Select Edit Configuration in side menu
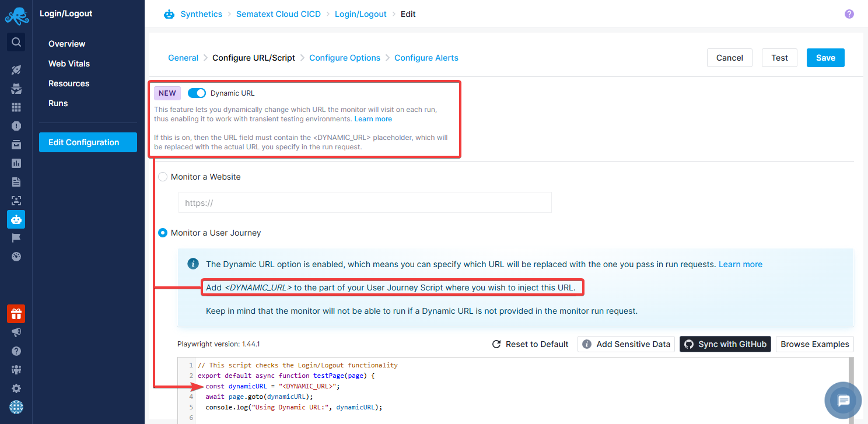This screenshot has width=868, height=424. pos(88,142)
